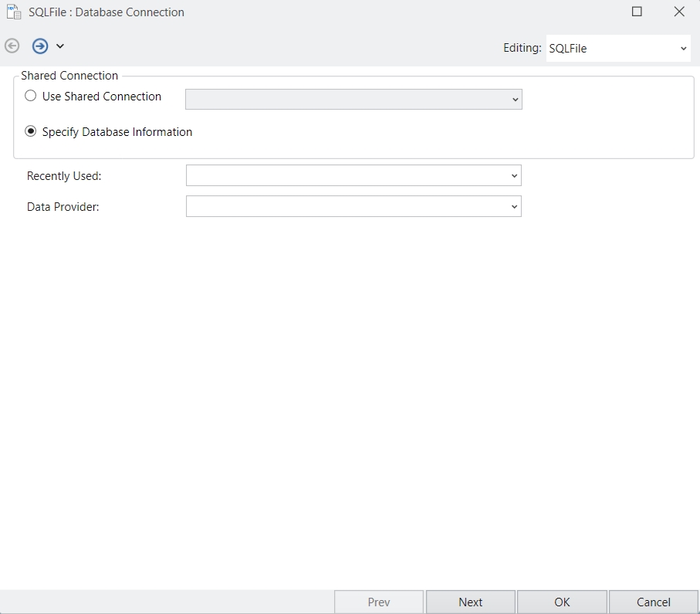Click the Next button
Screen dimensions: 700x614
tap(471, 602)
